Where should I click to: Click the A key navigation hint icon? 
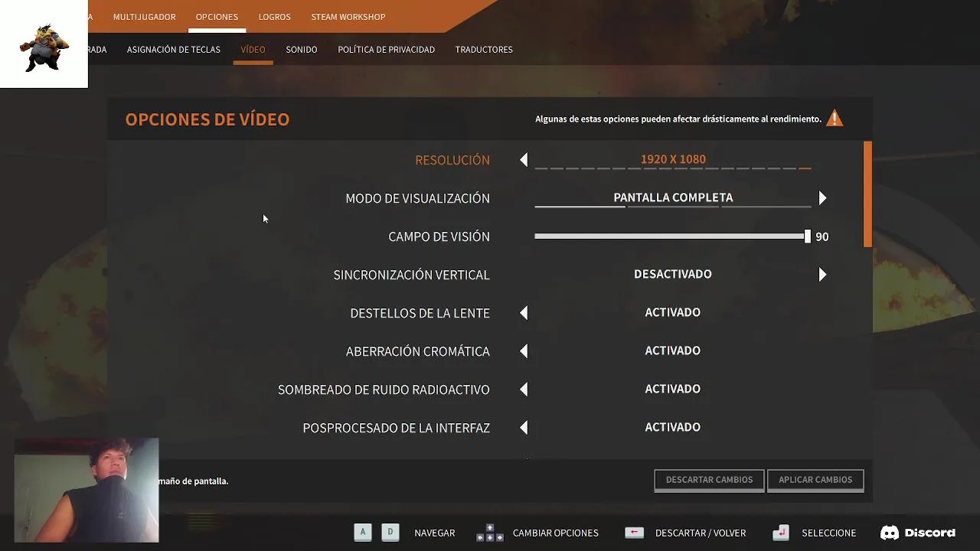[363, 532]
